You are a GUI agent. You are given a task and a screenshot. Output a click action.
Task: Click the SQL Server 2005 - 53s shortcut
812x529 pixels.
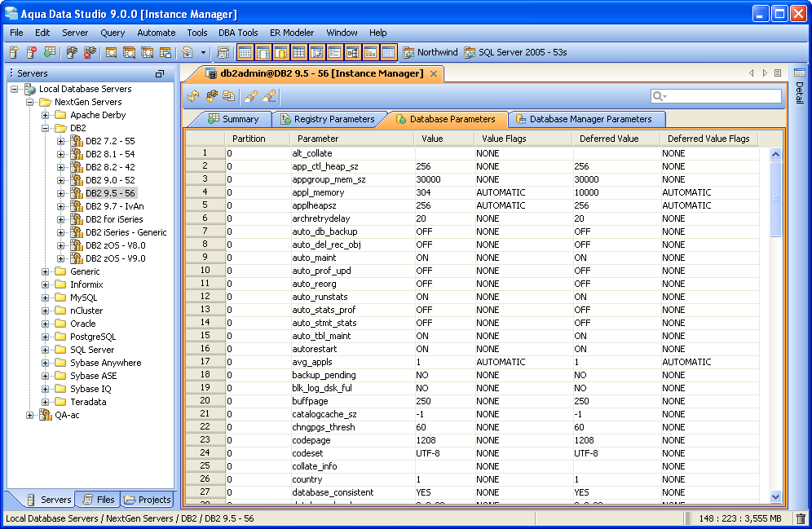click(x=515, y=52)
